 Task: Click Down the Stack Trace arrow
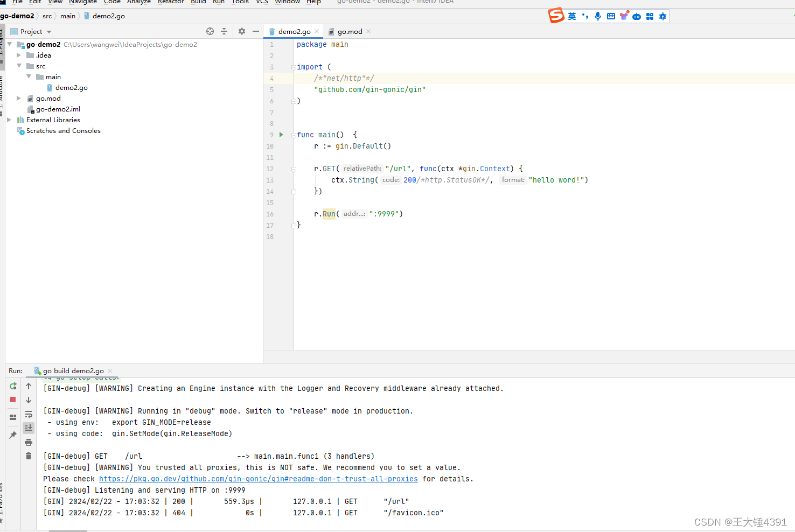coord(29,400)
